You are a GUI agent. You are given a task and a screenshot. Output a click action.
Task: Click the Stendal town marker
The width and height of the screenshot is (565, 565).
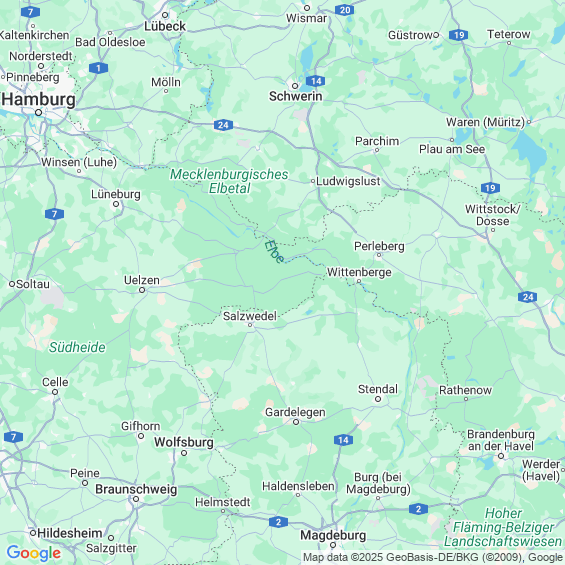point(378,399)
